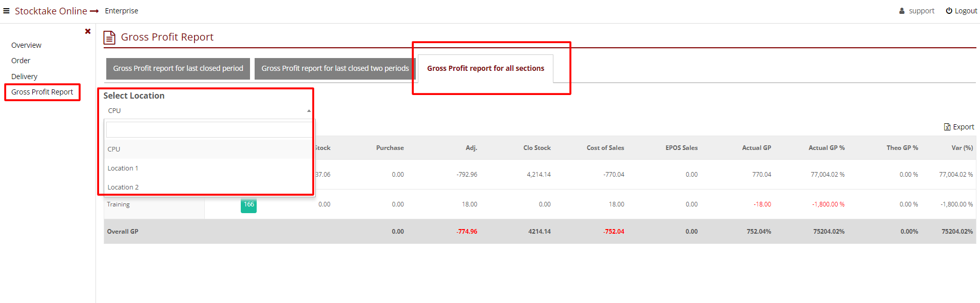Screen dimensions: 980x303
Task: Click the Logout power icon
Action: tap(949, 11)
